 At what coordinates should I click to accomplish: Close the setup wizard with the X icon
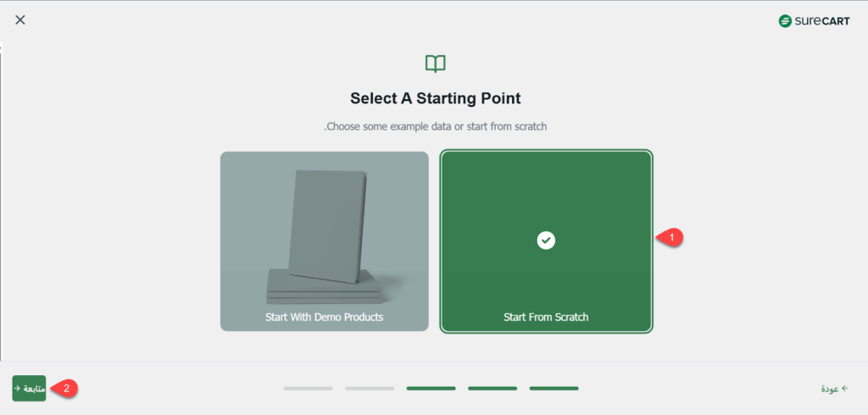coord(20,19)
